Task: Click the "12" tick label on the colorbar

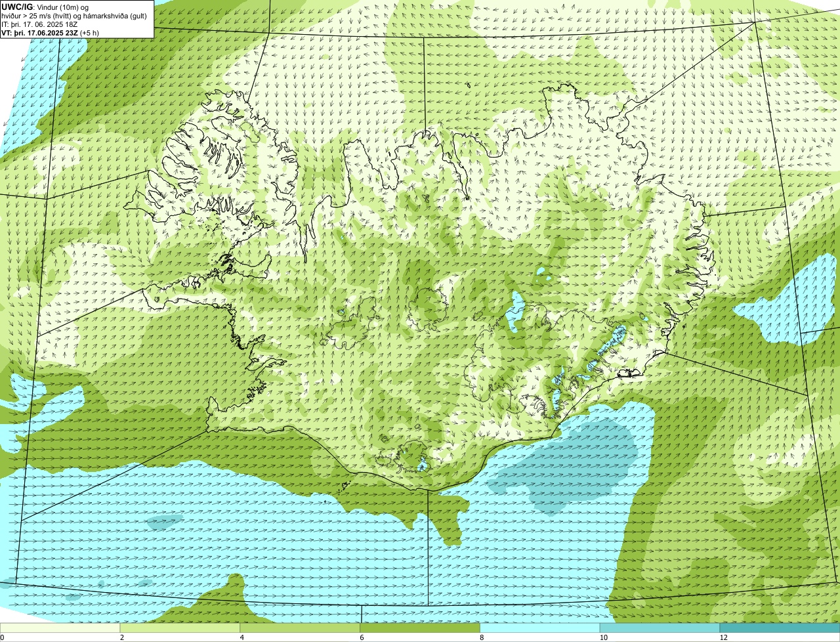Action: coord(723,637)
